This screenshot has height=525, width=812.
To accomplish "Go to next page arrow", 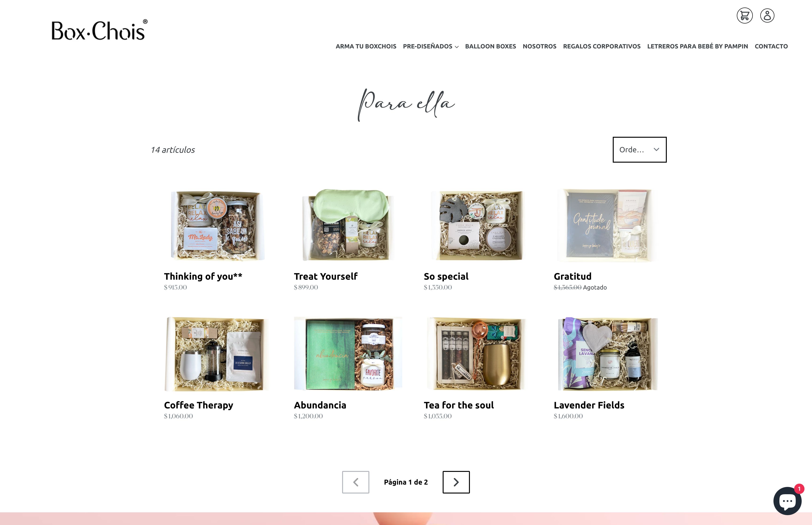I will 456,482.
